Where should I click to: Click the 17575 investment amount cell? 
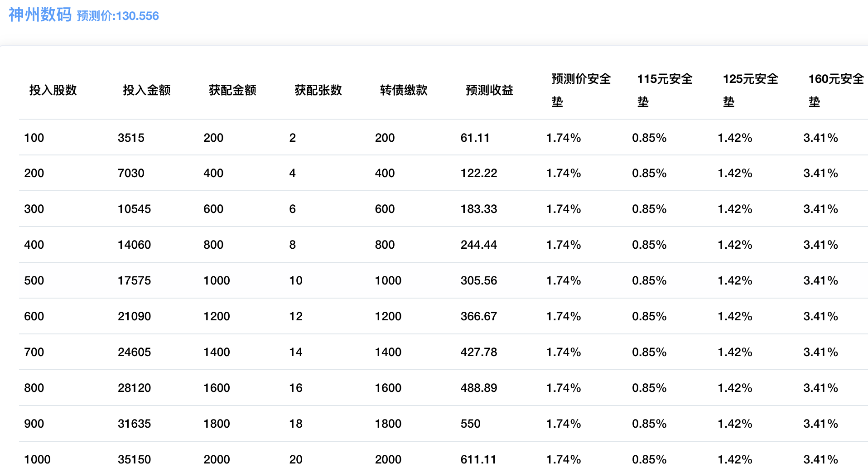pyautogui.click(x=134, y=280)
